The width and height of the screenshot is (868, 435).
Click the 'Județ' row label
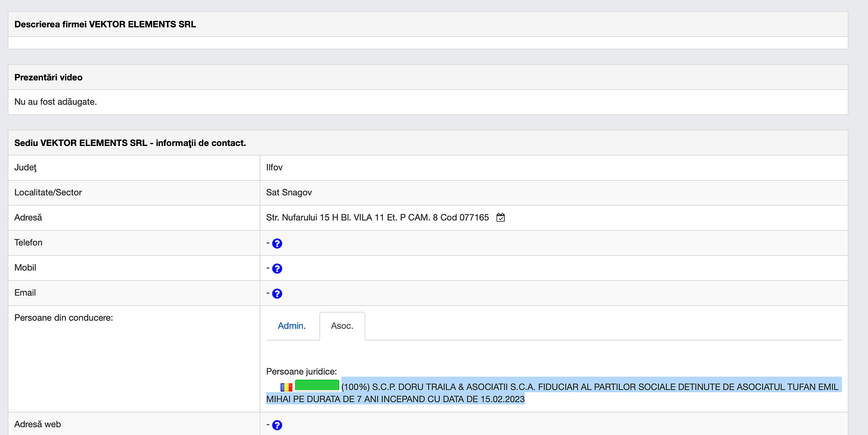(26, 167)
